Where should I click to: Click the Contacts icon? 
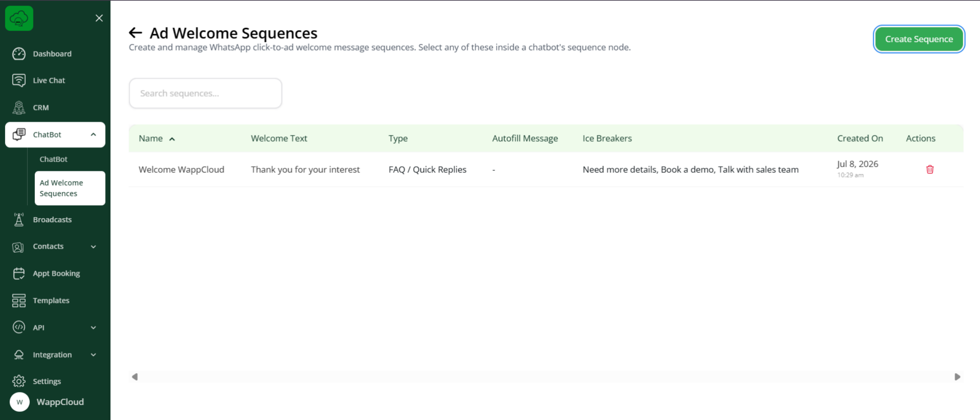[18, 247]
